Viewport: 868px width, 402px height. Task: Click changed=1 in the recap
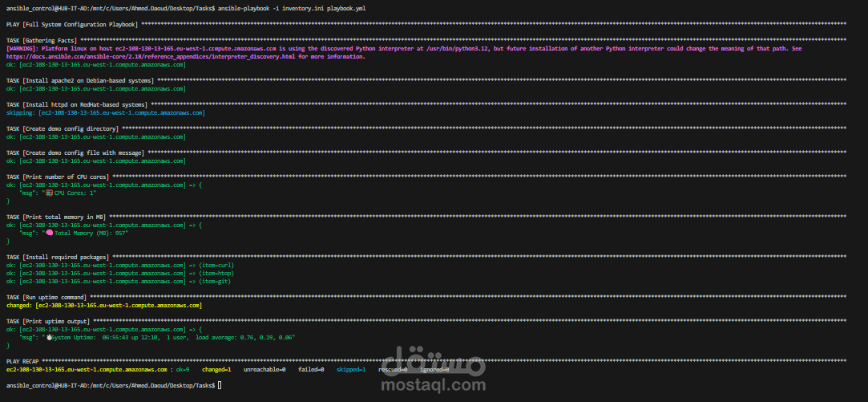(x=216, y=369)
